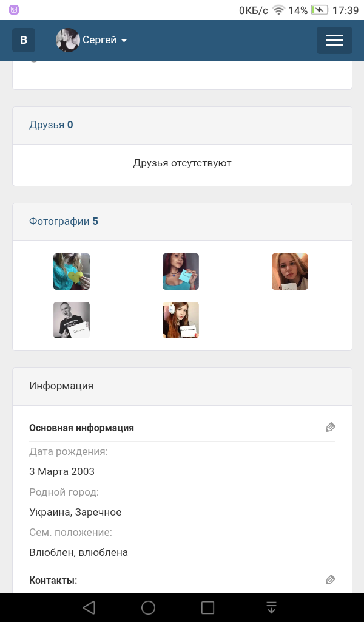Screen dimensions: 364x622
Task: Open the photo with yellow heart note
Action: (x=72, y=272)
